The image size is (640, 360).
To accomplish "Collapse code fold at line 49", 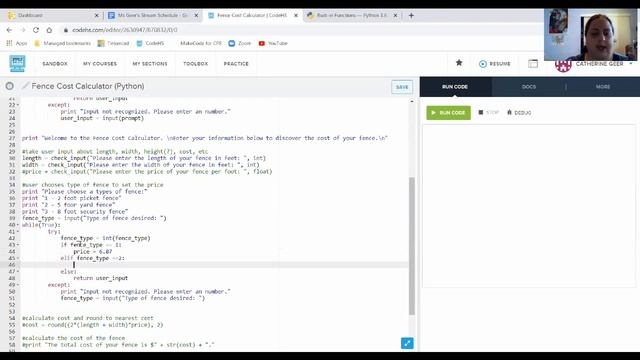I will pos(18,285).
